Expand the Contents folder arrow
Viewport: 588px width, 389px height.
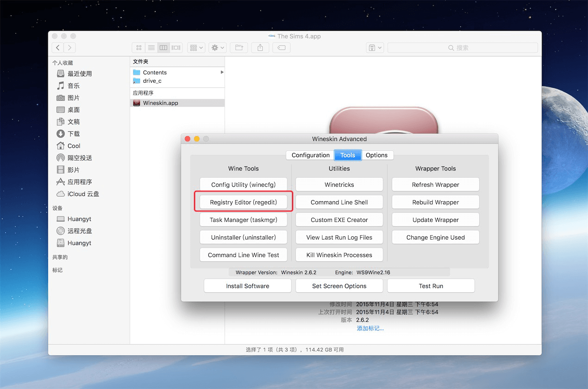click(x=222, y=72)
